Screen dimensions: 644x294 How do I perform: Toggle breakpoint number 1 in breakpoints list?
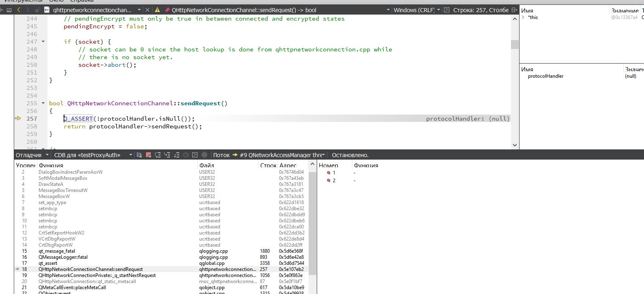tap(328, 173)
